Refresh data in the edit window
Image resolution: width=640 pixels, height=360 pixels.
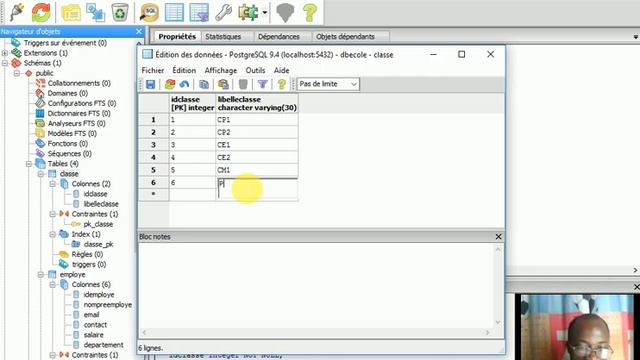[170, 84]
